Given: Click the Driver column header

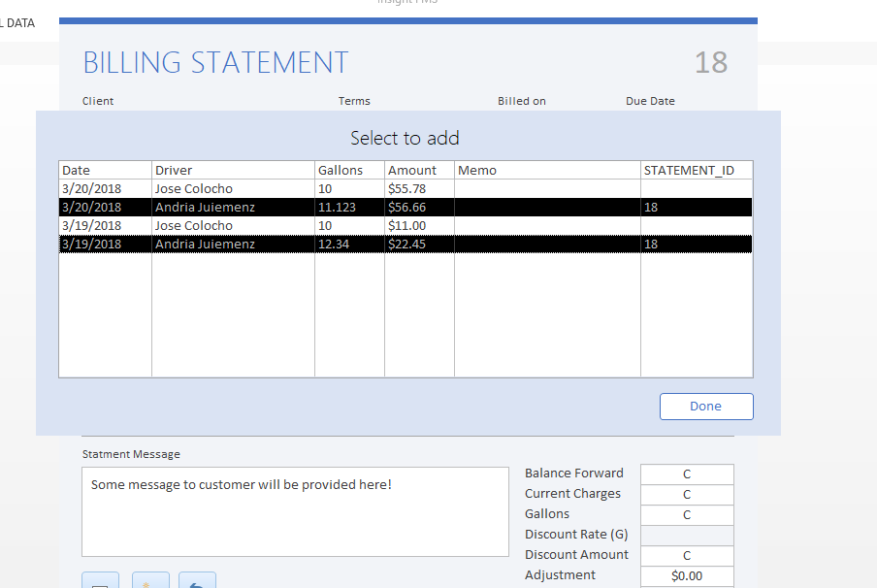Looking at the screenshot, I should pyautogui.click(x=233, y=170).
